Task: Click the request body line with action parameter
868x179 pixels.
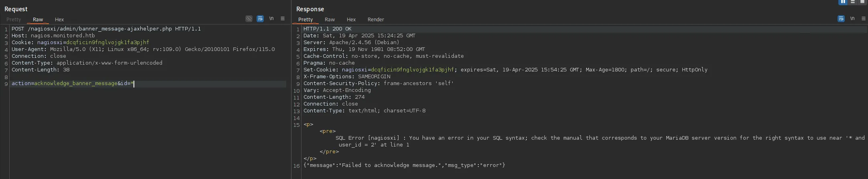Action: tap(72, 83)
